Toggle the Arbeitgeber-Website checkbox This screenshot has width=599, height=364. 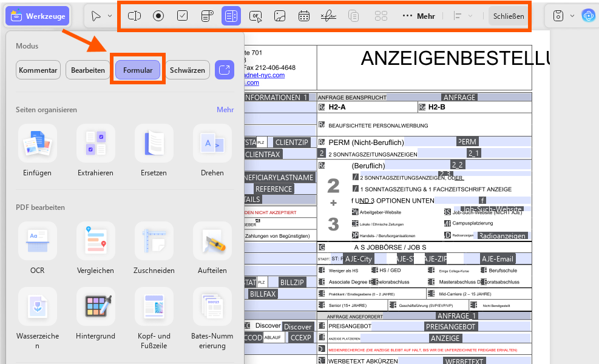pyautogui.click(x=355, y=212)
